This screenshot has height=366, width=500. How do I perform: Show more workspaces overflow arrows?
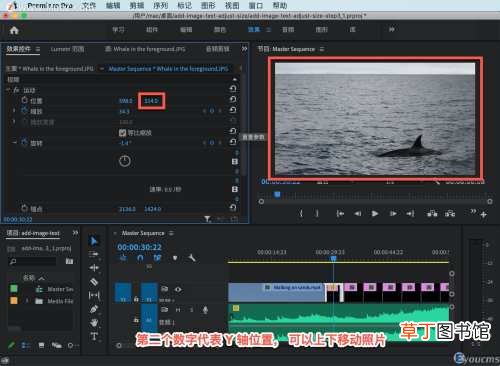(392, 30)
